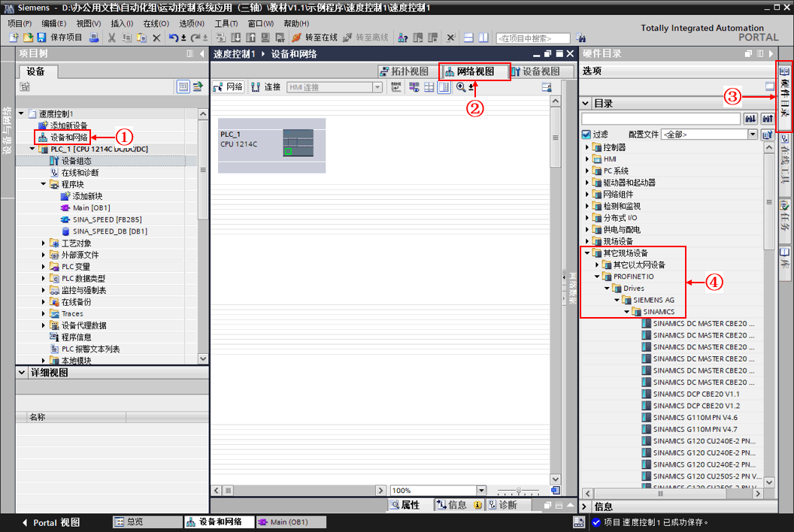Click the PLC_1 CPU 1214C device block
Image resolution: width=794 pixels, height=532 pixels.
(272, 146)
